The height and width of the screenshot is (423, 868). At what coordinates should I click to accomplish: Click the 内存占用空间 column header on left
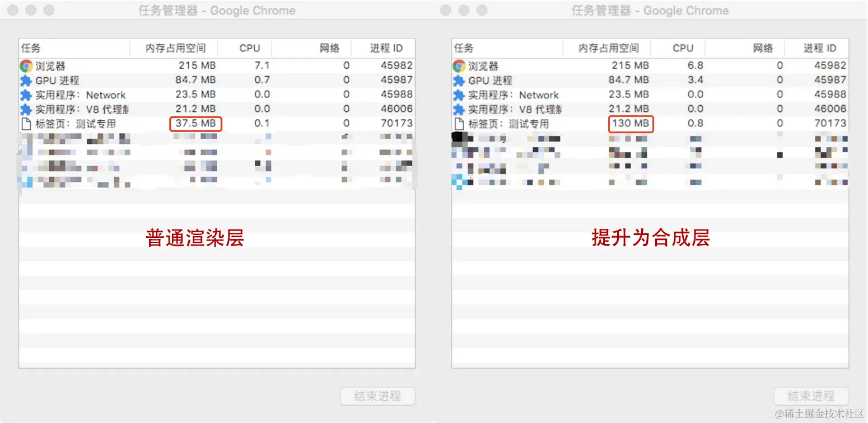coord(175,48)
